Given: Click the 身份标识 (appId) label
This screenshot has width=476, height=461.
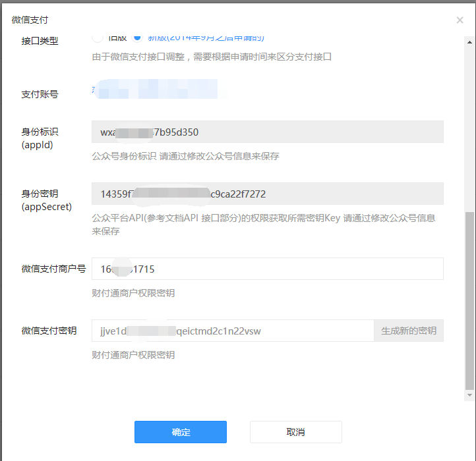Looking at the screenshot, I should click(40, 138).
